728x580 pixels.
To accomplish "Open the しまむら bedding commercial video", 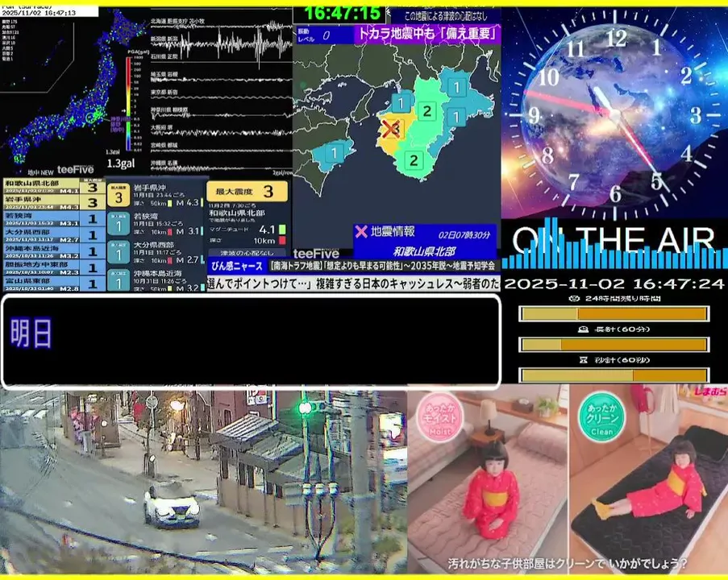I will [568, 478].
